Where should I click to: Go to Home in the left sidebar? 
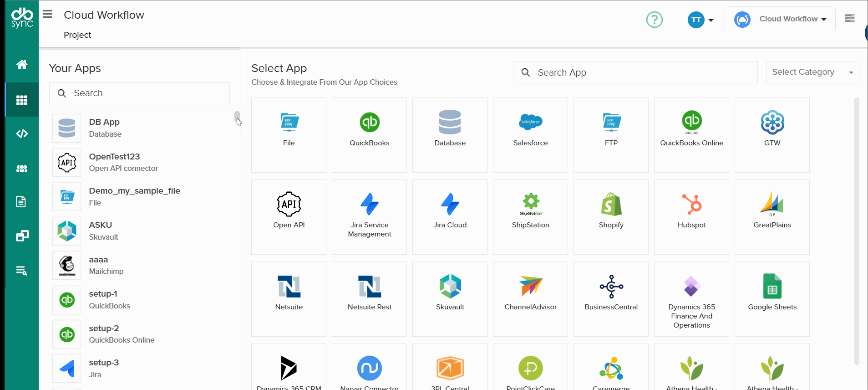[22, 64]
